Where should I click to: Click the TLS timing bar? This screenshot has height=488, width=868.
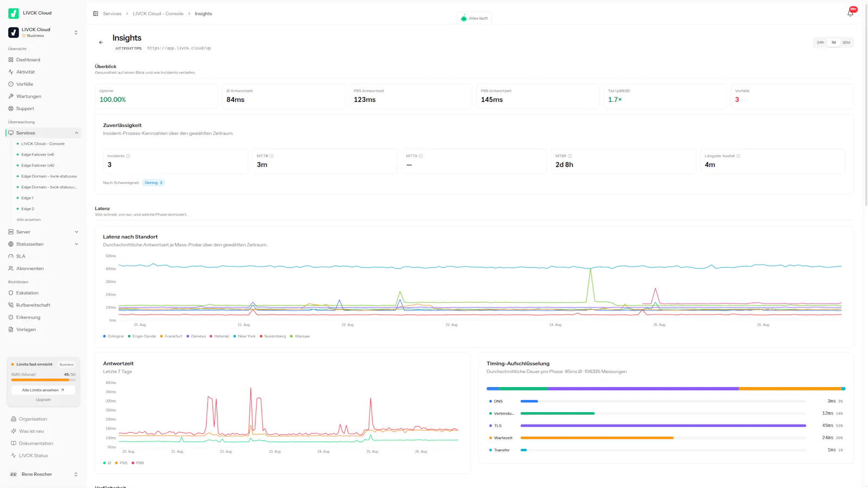(663, 426)
